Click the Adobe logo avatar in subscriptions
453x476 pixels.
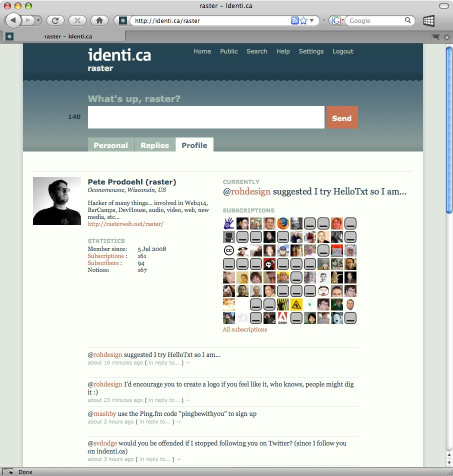282,318
